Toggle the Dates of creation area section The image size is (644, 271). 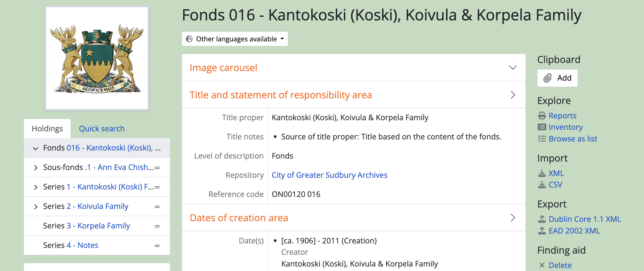click(513, 218)
